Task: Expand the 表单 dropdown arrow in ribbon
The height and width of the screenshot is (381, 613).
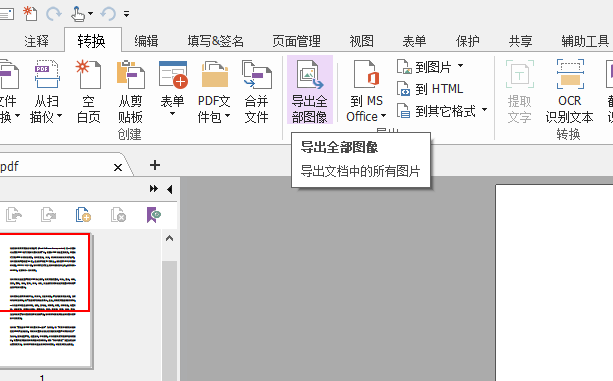Action: [172, 114]
